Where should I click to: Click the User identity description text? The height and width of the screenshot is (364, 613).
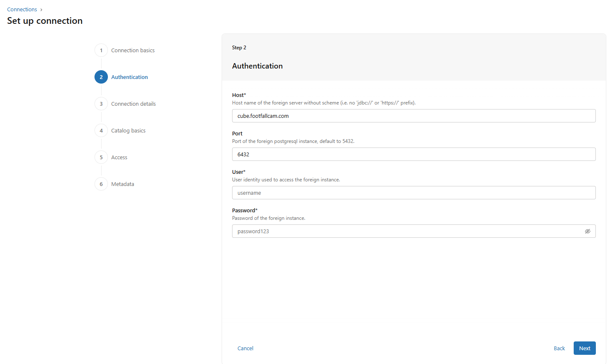click(286, 180)
